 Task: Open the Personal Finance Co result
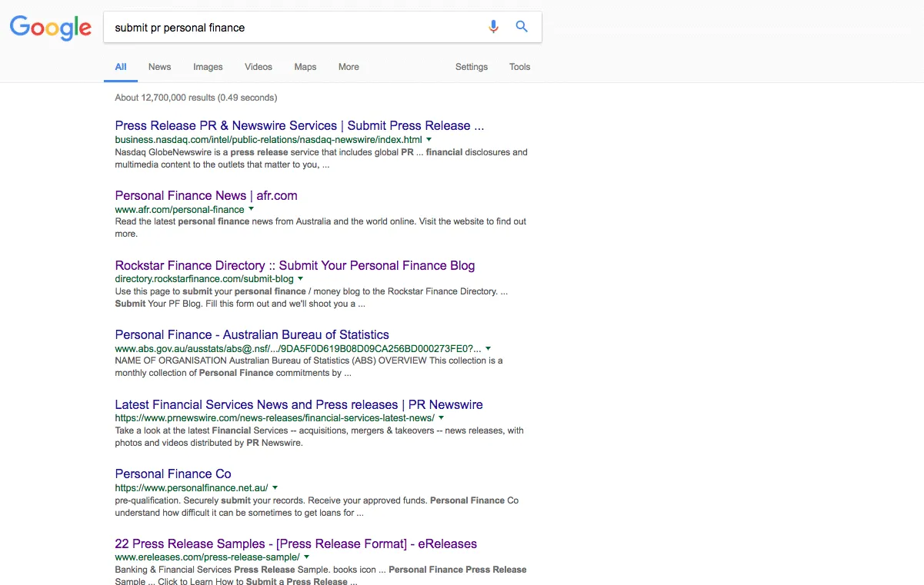coord(173,474)
